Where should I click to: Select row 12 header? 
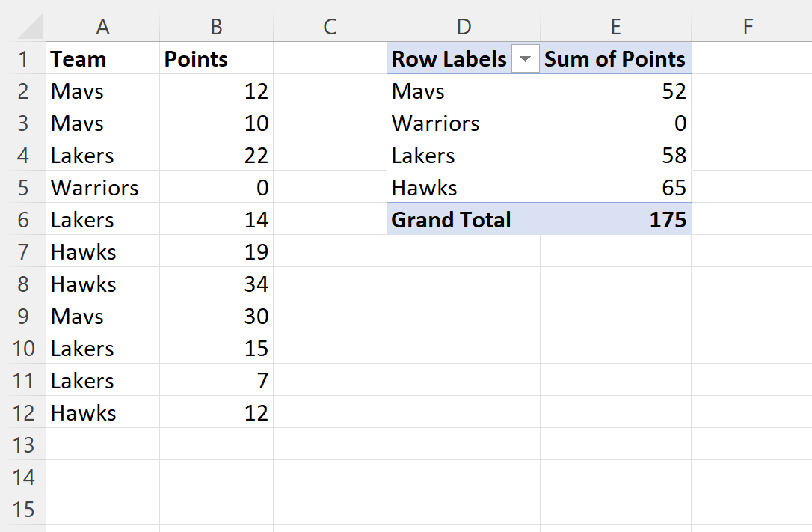[23, 413]
